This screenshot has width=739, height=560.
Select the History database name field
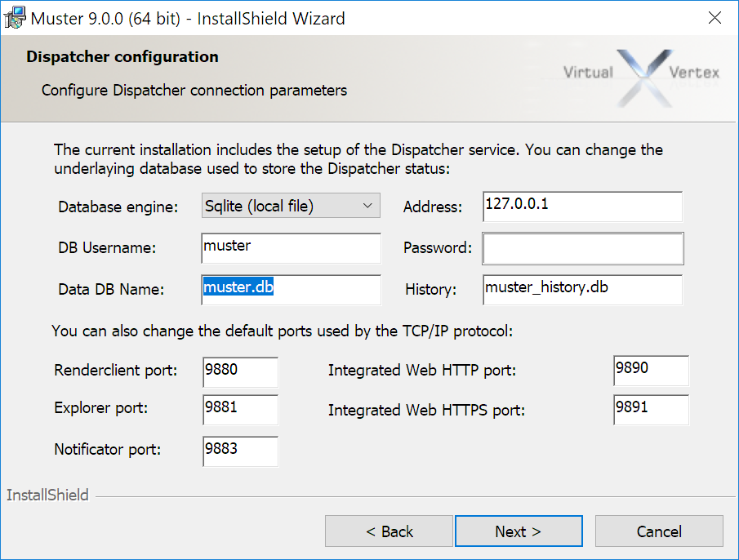pyautogui.click(x=581, y=289)
